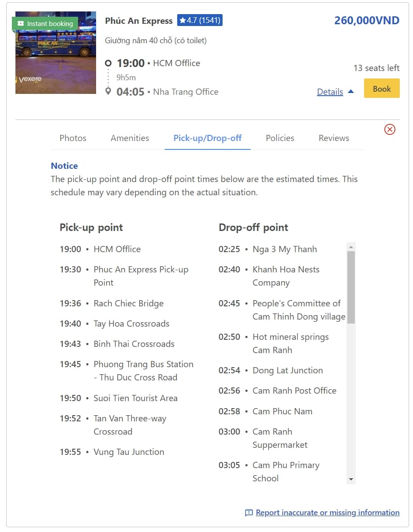The height and width of the screenshot is (532, 413).
Task: Click the Instant booking ticket badge
Action: point(45,23)
